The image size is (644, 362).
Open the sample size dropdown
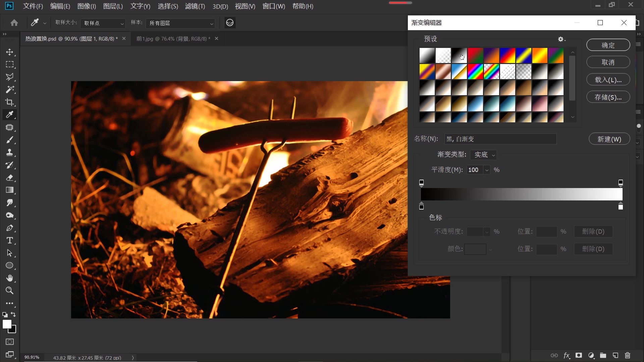[x=103, y=23]
